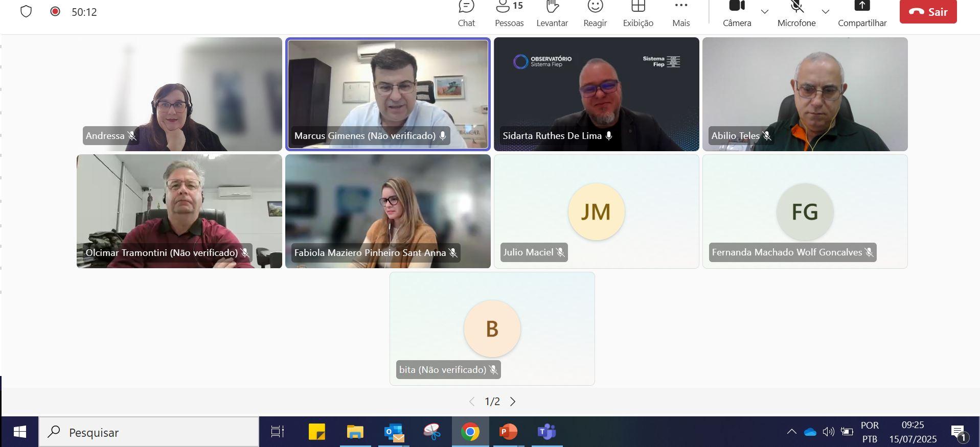This screenshot has width=980, height=447.
Task: Toggle the Câmera on or off
Action: [x=737, y=13]
